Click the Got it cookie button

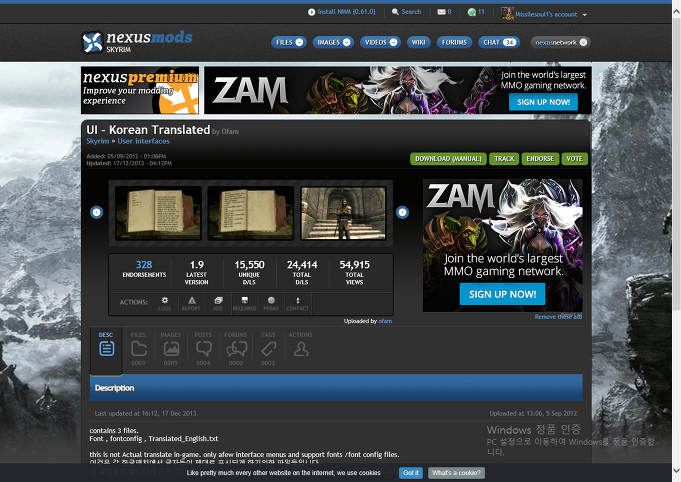[410, 473]
